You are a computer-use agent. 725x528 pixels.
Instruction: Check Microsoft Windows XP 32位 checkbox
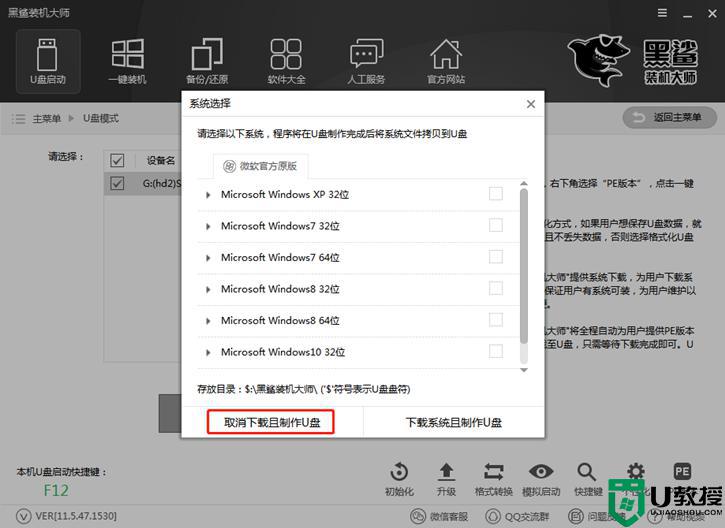pyautogui.click(x=496, y=194)
